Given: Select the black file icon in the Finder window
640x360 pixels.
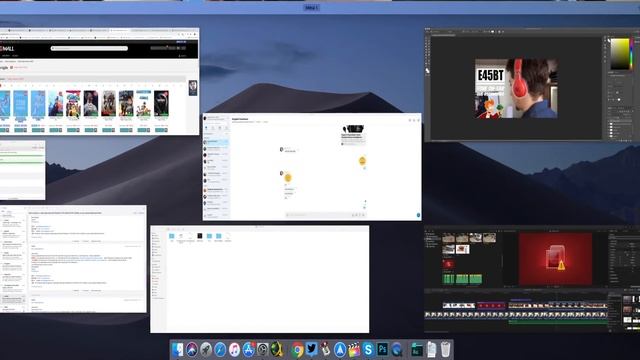Looking at the screenshot, I should 200,236.
